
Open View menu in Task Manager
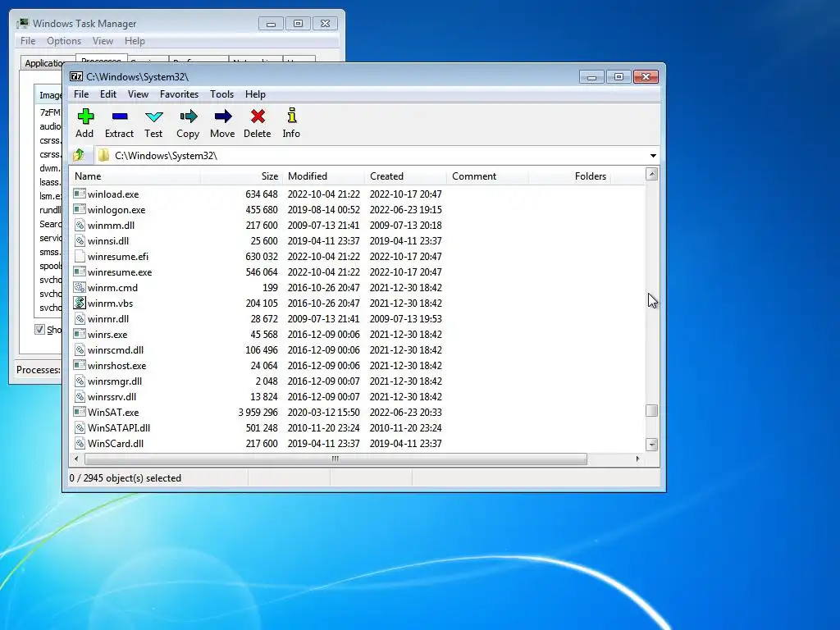[x=103, y=41]
